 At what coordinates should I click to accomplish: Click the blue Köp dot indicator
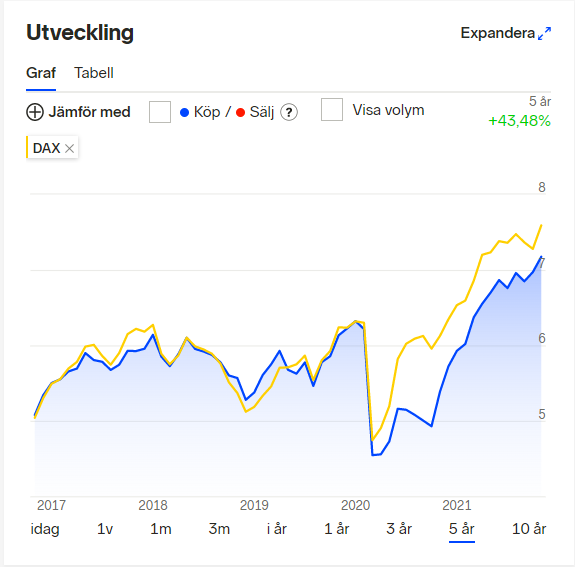pyautogui.click(x=184, y=113)
